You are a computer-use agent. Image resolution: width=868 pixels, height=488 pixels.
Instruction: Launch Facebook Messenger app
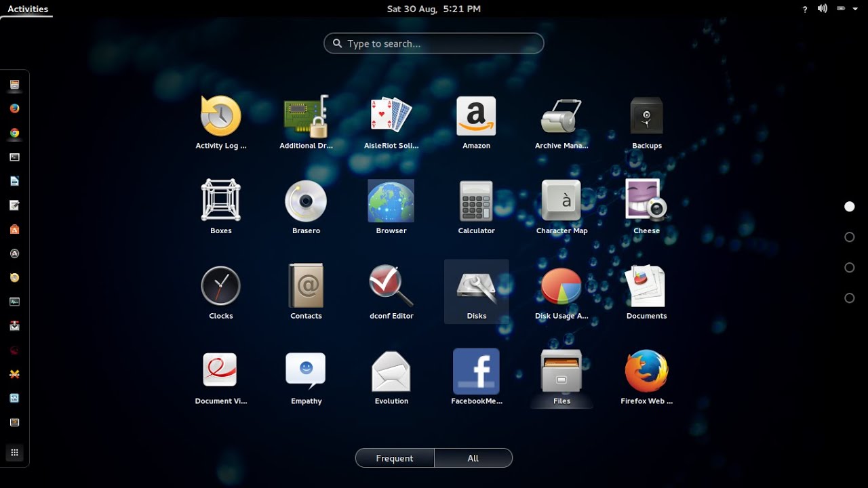(476, 378)
